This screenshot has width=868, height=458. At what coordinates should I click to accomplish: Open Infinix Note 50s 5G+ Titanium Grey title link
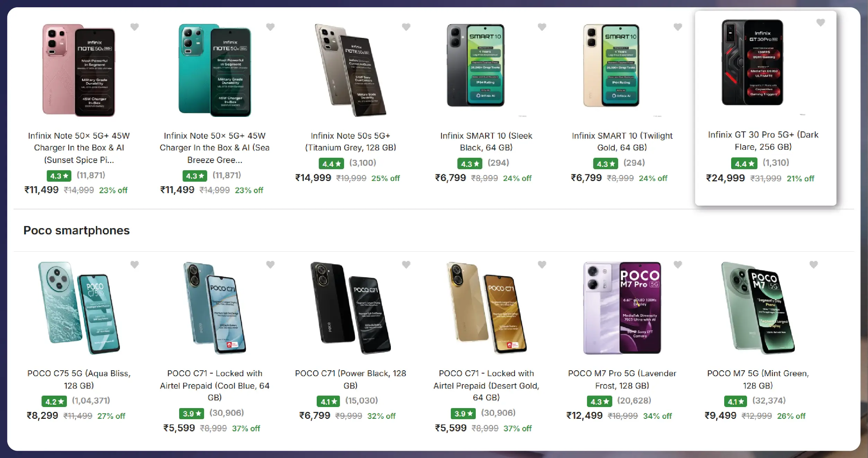350,141
